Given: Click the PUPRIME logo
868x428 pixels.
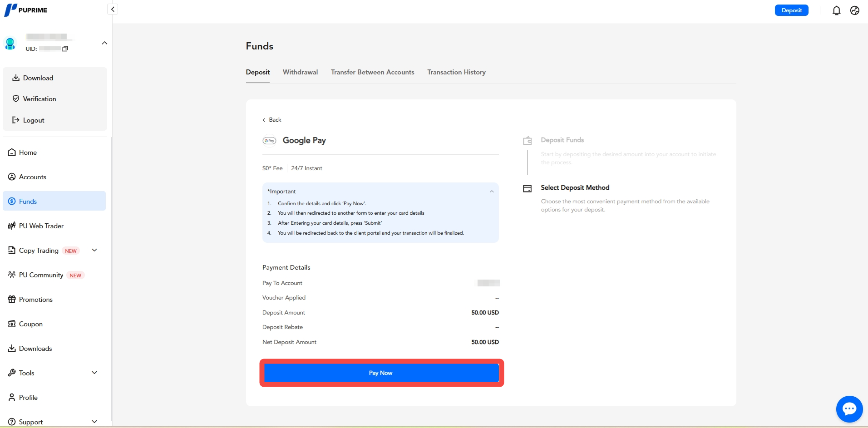Looking at the screenshot, I should tap(26, 10).
